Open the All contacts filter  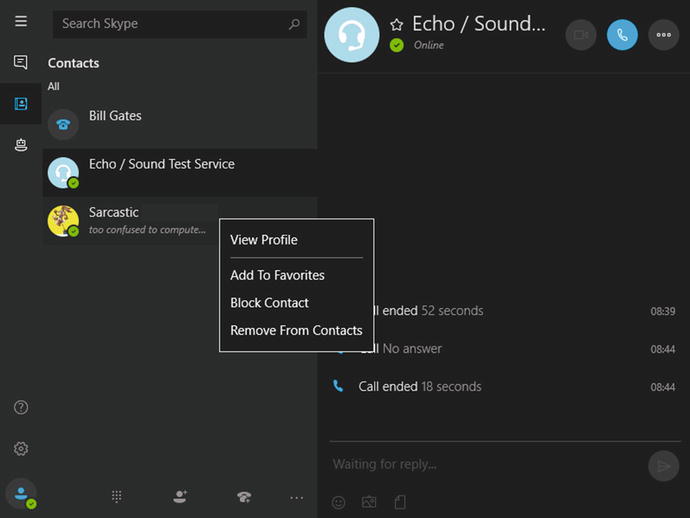(x=54, y=86)
